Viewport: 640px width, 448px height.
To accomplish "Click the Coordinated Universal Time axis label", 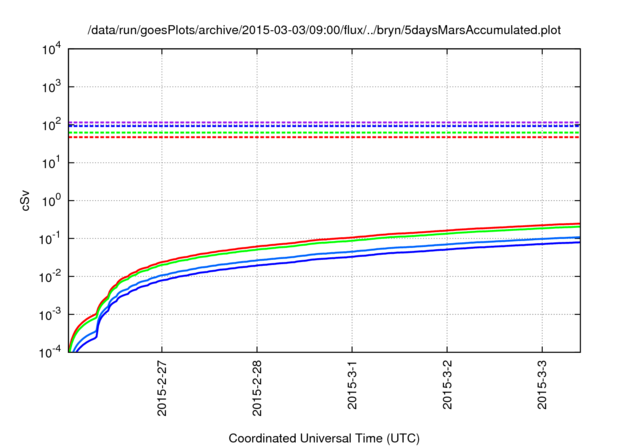I will pyautogui.click(x=324, y=438).
